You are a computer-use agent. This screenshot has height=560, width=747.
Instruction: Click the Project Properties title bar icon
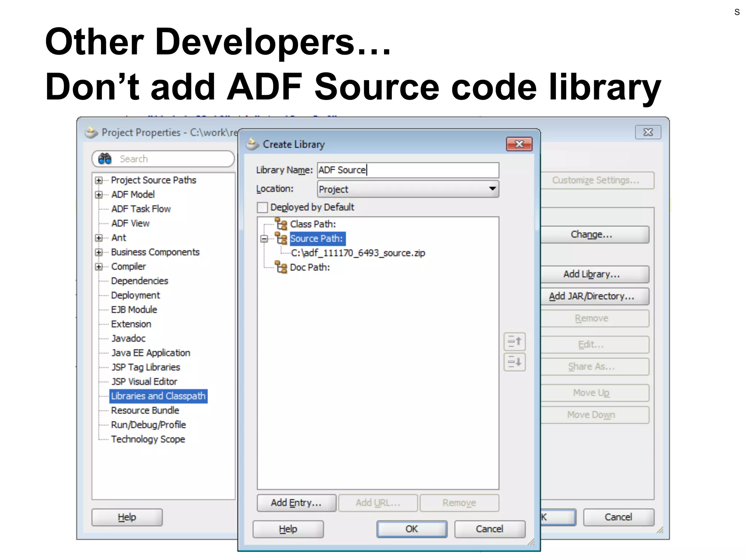pyautogui.click(x=91, y=132)
